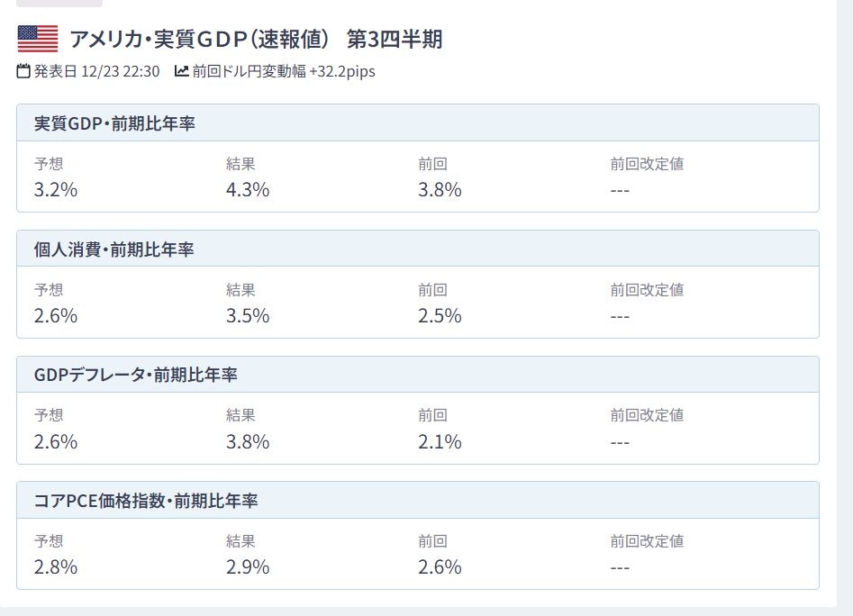Click the gray tag above the flag
This screenshot has width=853, height=616.
point(59,3)
